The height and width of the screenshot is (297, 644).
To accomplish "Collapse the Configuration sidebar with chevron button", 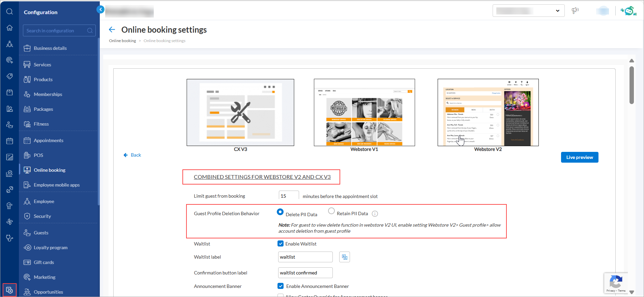I will (x=100, y=9).
